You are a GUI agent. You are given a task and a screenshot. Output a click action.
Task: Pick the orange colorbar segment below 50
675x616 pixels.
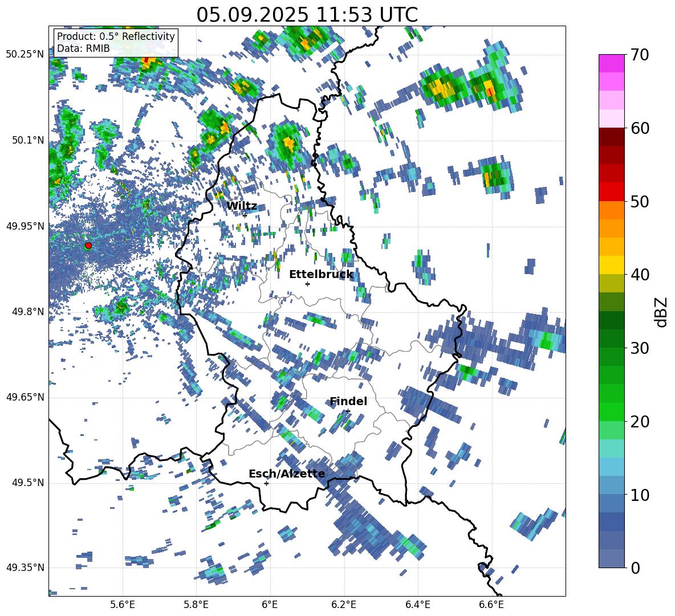[x=611, y=210]
